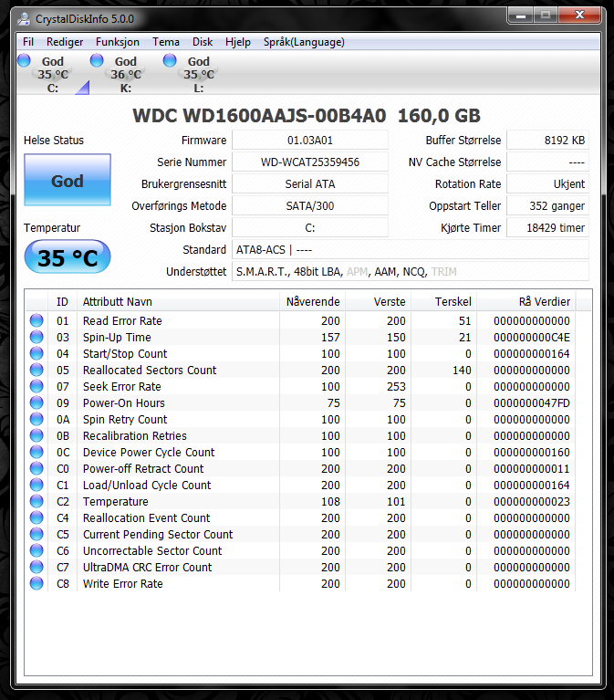Click the SATA/300 transfer mode field

(x=310, y=206)
